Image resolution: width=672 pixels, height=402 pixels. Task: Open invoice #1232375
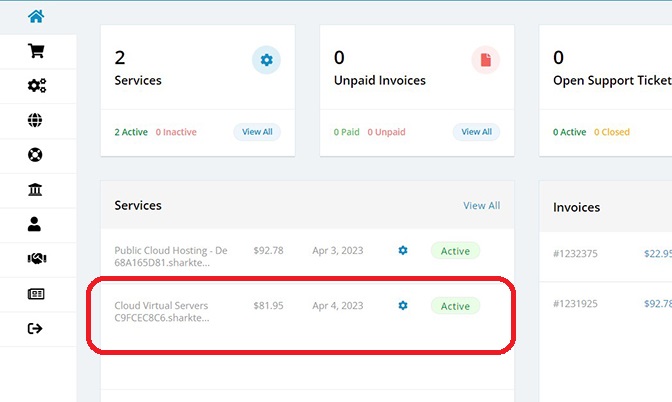coord(575,254)
